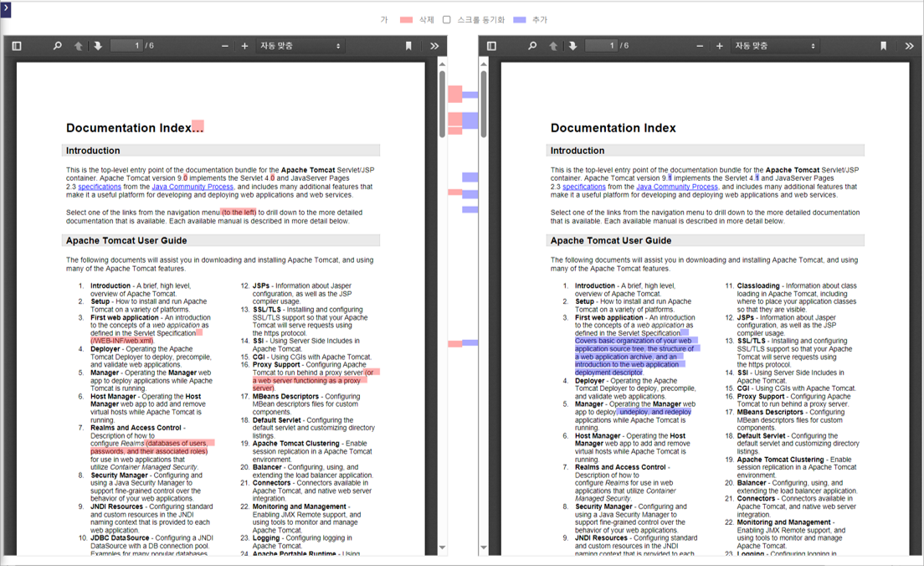The image size is (924, 566).
Task: Click the scrollbar thumb beside the right document
Action: click(484, 105)
